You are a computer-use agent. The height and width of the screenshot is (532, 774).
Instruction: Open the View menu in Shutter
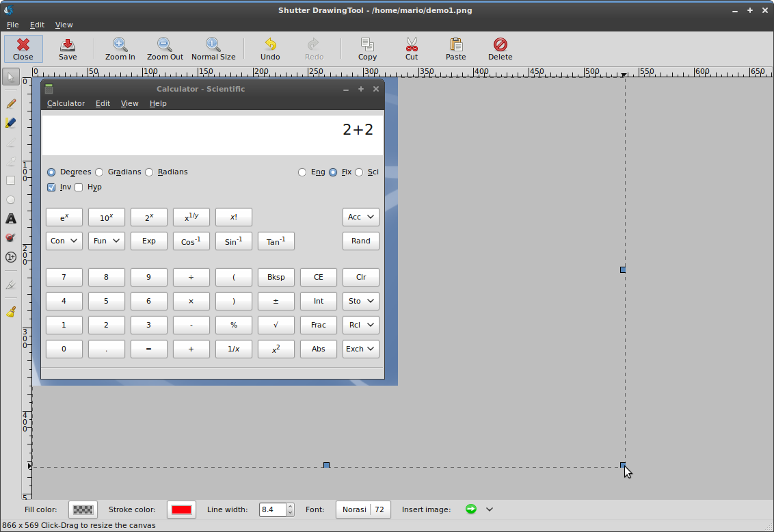64,25
